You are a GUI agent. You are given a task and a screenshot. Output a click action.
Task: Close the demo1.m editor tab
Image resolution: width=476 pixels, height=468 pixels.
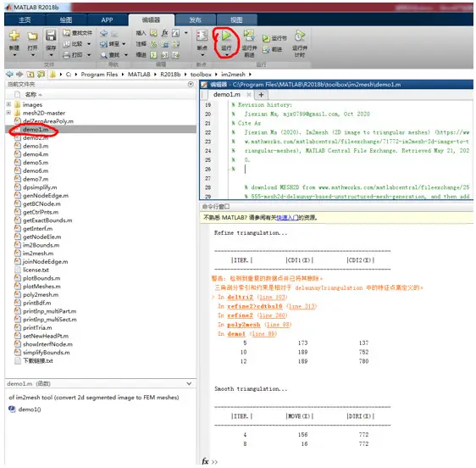click(249, 95)
